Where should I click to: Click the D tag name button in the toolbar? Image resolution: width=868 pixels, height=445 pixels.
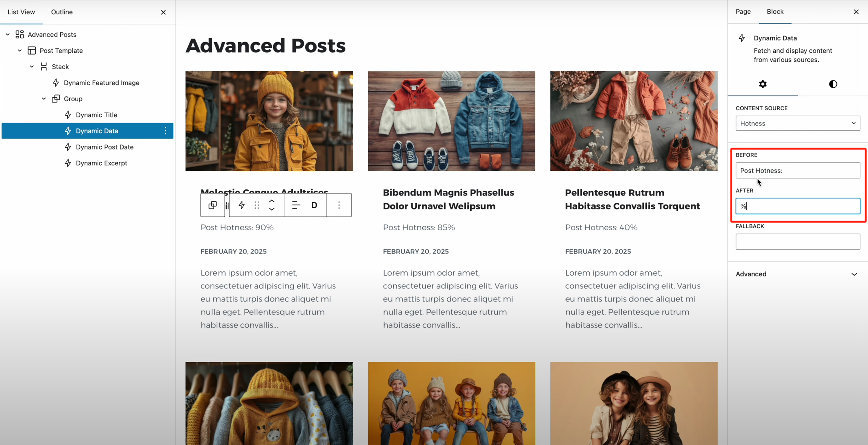tap(314, 205)
